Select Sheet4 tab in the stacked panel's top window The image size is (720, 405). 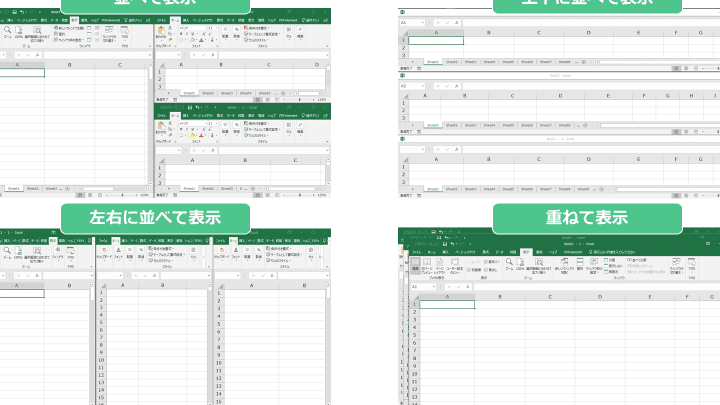click(x=489, y=62)
